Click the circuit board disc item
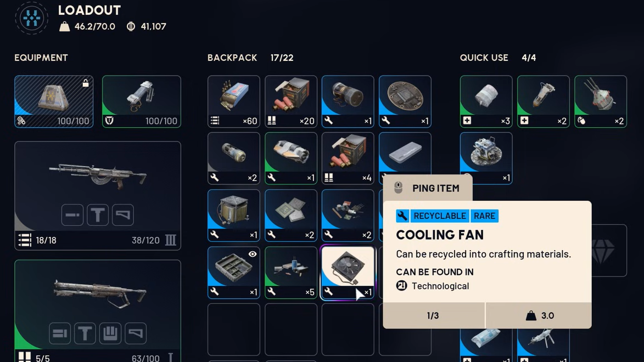The image size is (644, 362). click(x=405, y=101)
